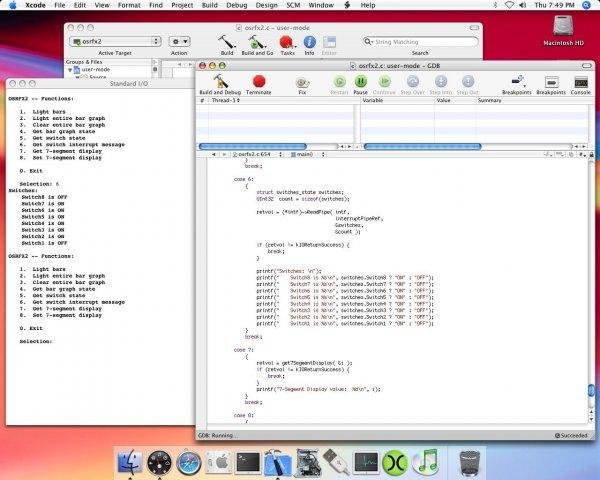600x480 pixels.
Task: Open the osrfx2.c:654 file popup
Action: [257, 154]
